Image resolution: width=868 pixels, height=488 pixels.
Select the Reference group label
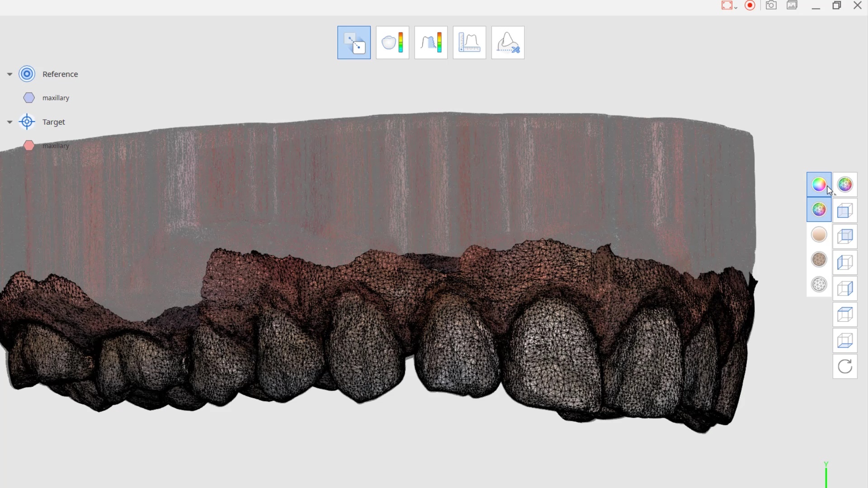click(60, 74)
